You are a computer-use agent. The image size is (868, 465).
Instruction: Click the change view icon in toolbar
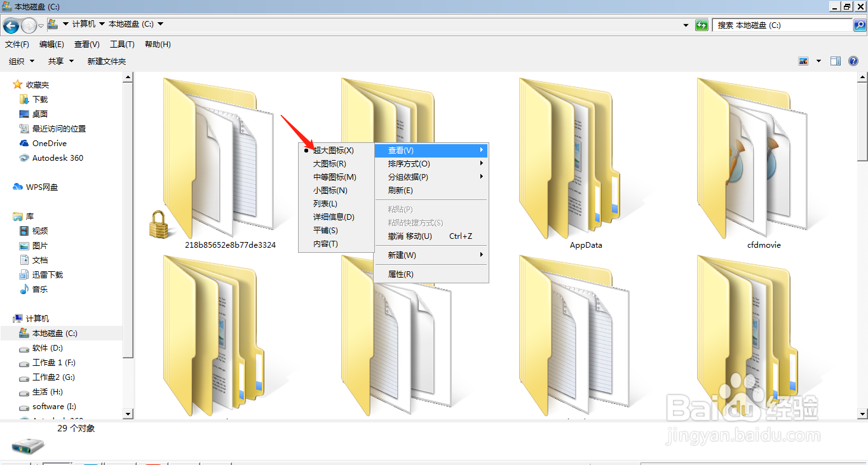pos(803,61)
